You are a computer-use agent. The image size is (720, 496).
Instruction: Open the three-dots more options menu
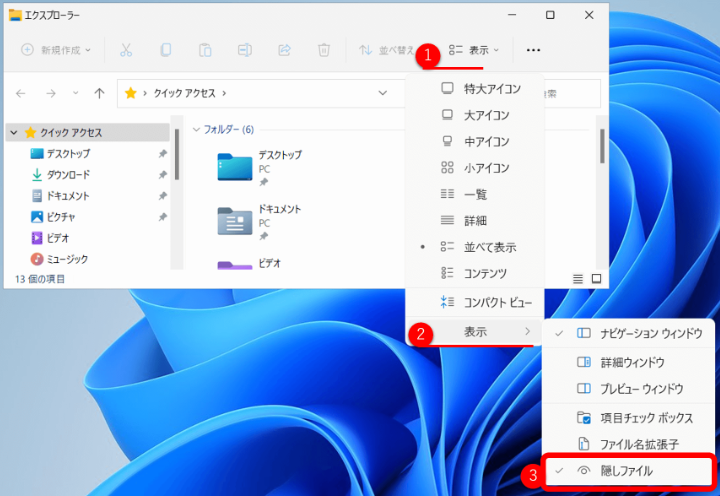[x=533, y=50]
